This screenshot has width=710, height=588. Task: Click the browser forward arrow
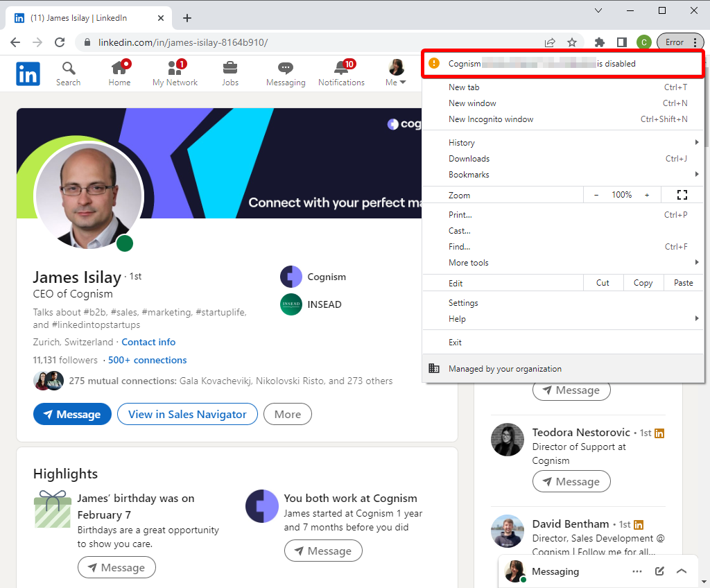point(37,42)
